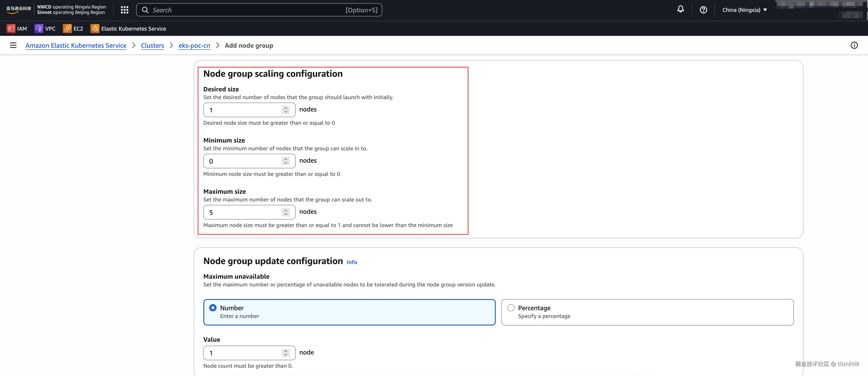Click the notifications bell icon
Viewport: 868px width, 376px height.
click(x=680, y=9)
